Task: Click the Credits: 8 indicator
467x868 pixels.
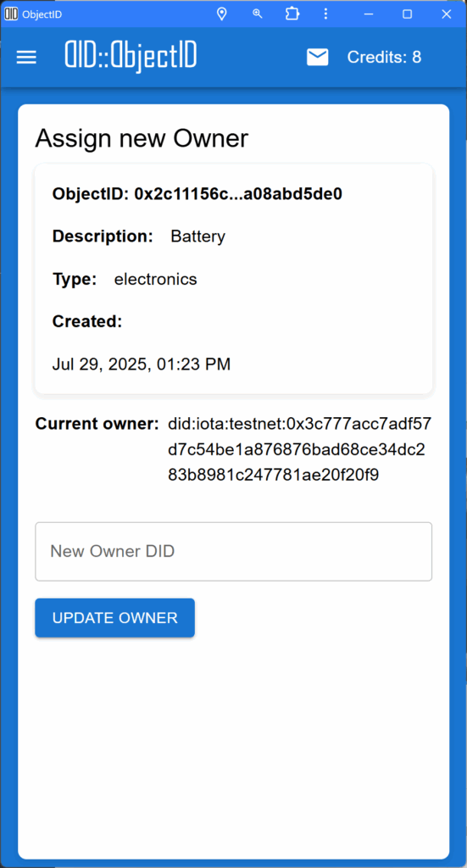Action: [x=385, y=57]
